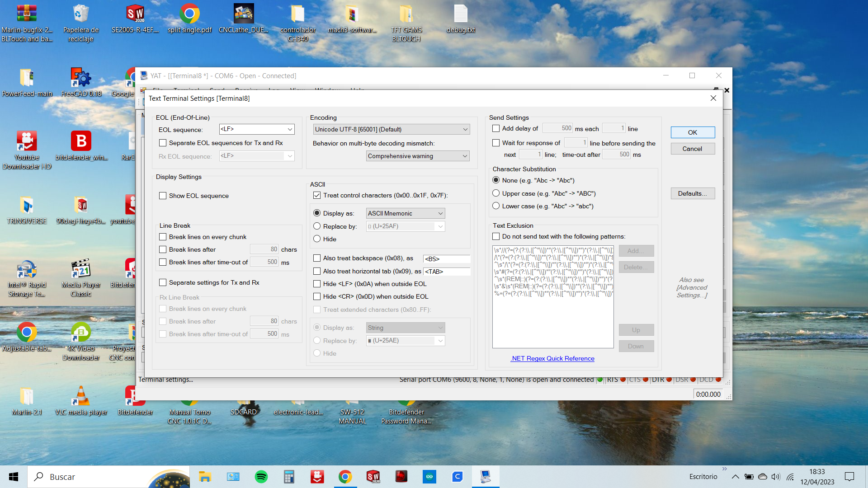This screenshot has height=488, width=868.
Task: Click the .NET Regex Quick Reference link
Action: point(552,358)
